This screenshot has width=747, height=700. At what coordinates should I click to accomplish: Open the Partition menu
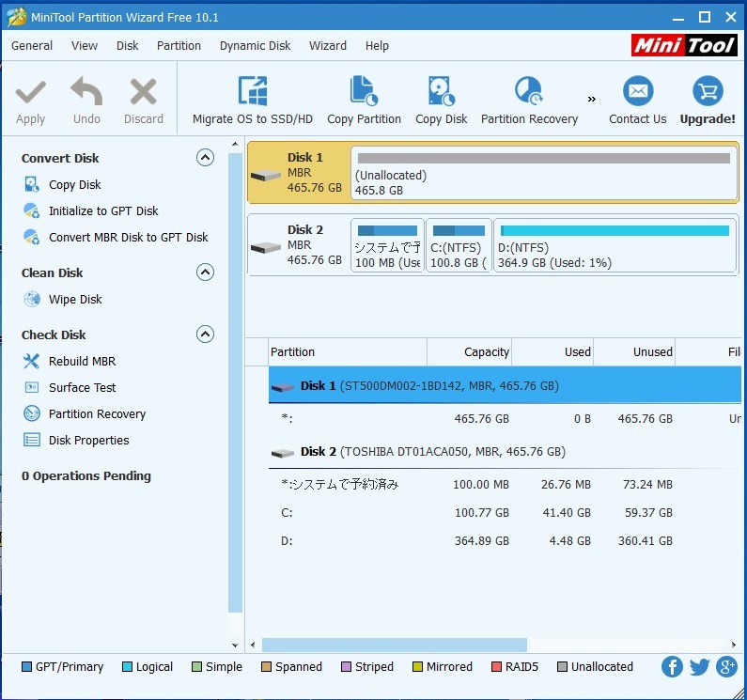pos(179,46)
